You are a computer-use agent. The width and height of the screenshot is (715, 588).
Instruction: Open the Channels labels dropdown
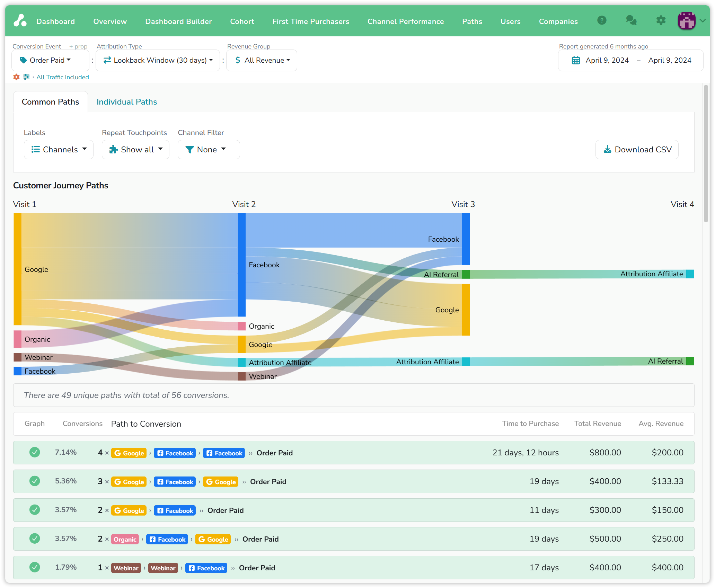(x=59, y=150)
